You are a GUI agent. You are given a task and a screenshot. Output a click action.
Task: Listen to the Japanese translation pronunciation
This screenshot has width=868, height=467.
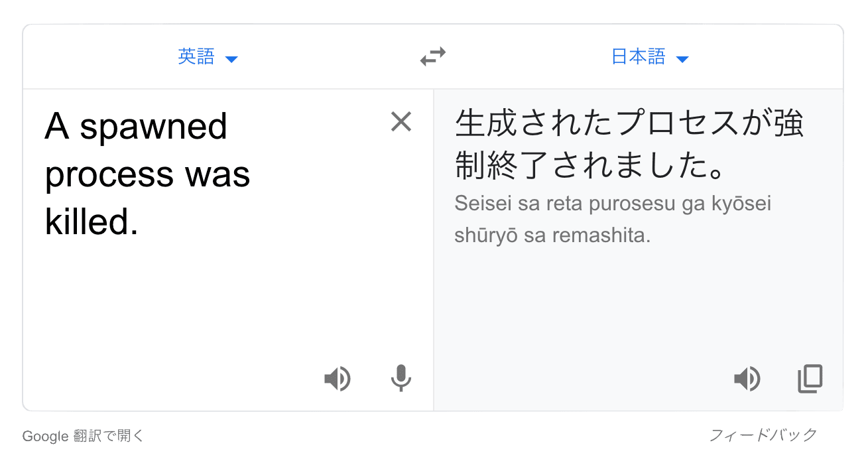pos(747,379)
